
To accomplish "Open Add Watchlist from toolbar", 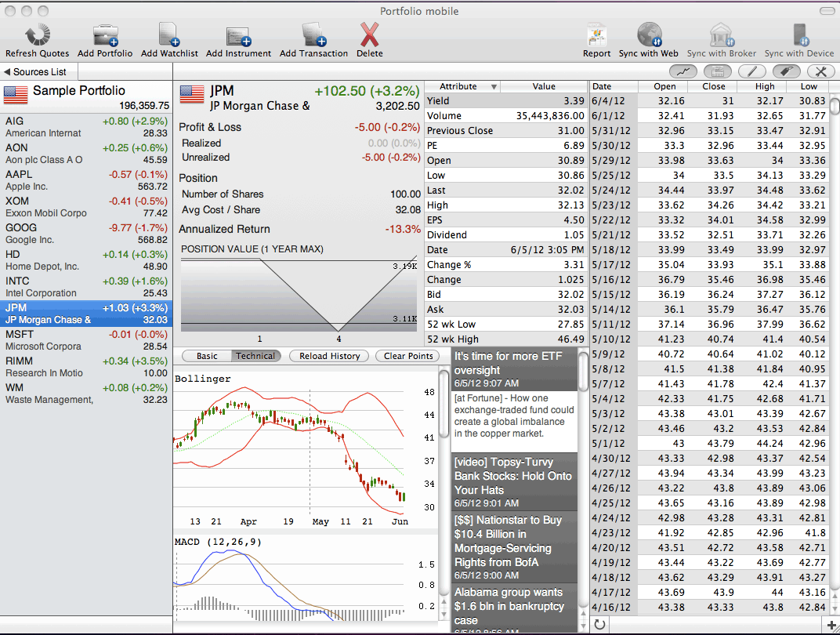I will (169, 35).
